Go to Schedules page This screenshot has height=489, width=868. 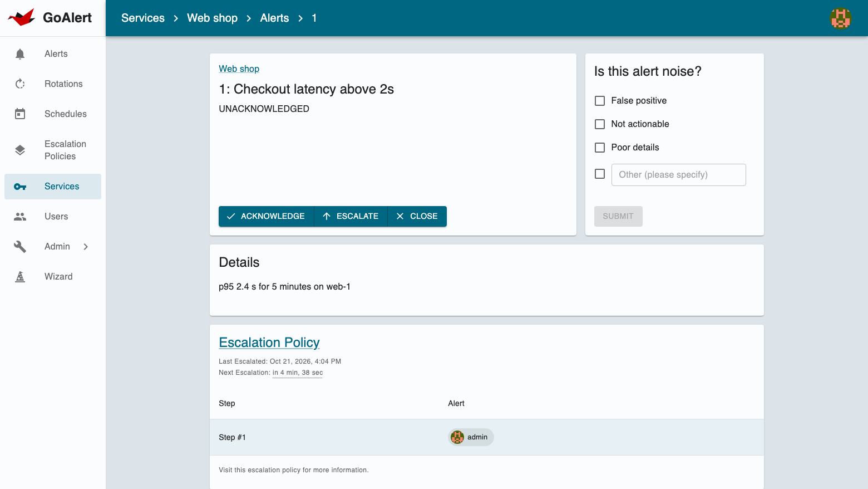tap(53, 114)
